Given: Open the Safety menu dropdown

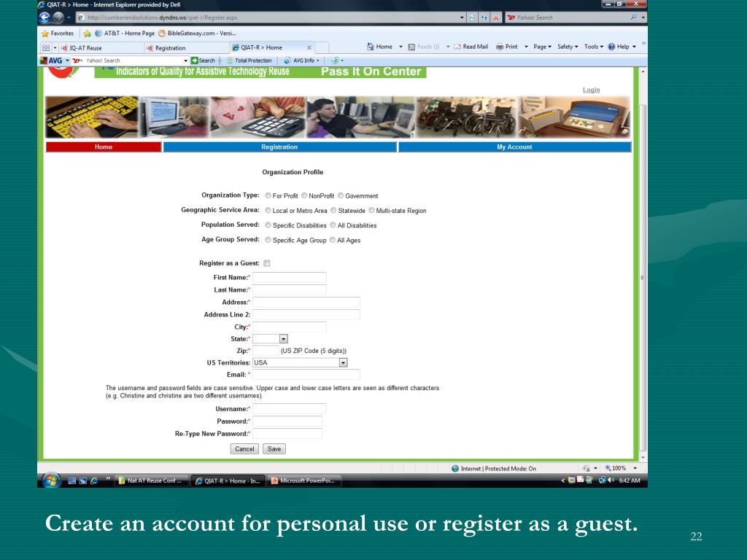Looking at the screenshot, I should pos(568,47).
